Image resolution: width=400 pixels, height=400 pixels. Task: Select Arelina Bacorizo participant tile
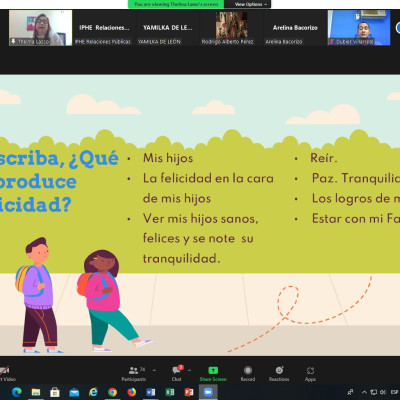coord(295,28)
